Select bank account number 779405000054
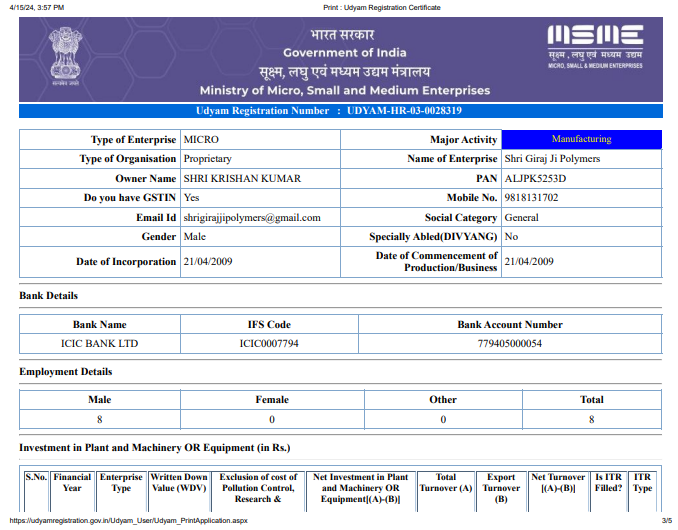The image size is (678, 530). 510,344
